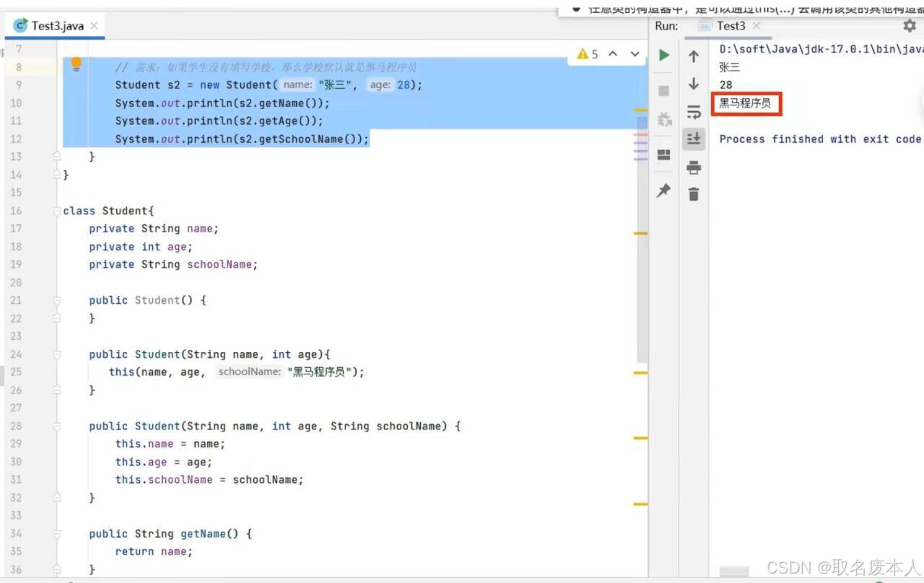
Task: Collapse two-argument Student constructor fold at line 24
Action: point(56,354)
